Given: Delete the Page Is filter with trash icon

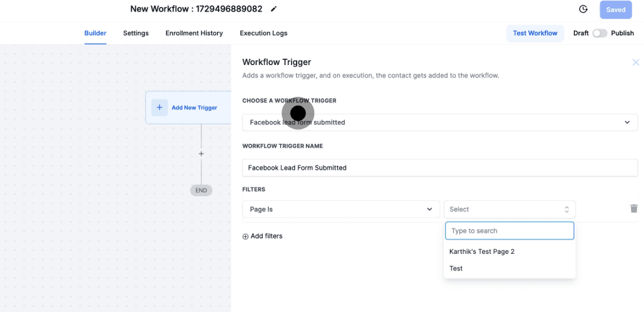Looking at the screenshot, I should point(634,209).
